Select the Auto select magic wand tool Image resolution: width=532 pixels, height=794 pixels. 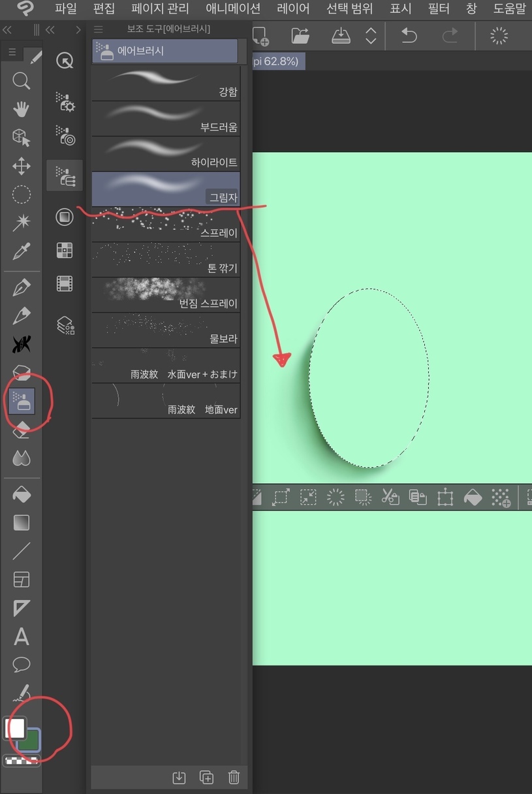(22, 223)
